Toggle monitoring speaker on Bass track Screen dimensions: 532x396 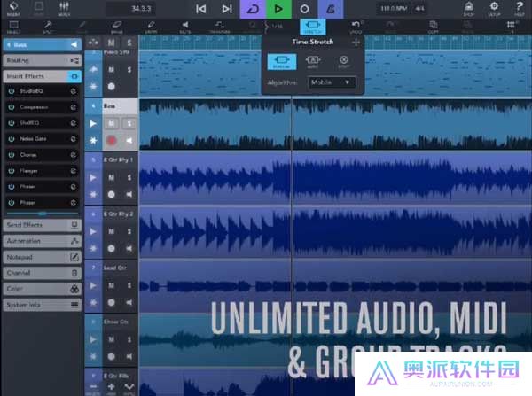129,140
